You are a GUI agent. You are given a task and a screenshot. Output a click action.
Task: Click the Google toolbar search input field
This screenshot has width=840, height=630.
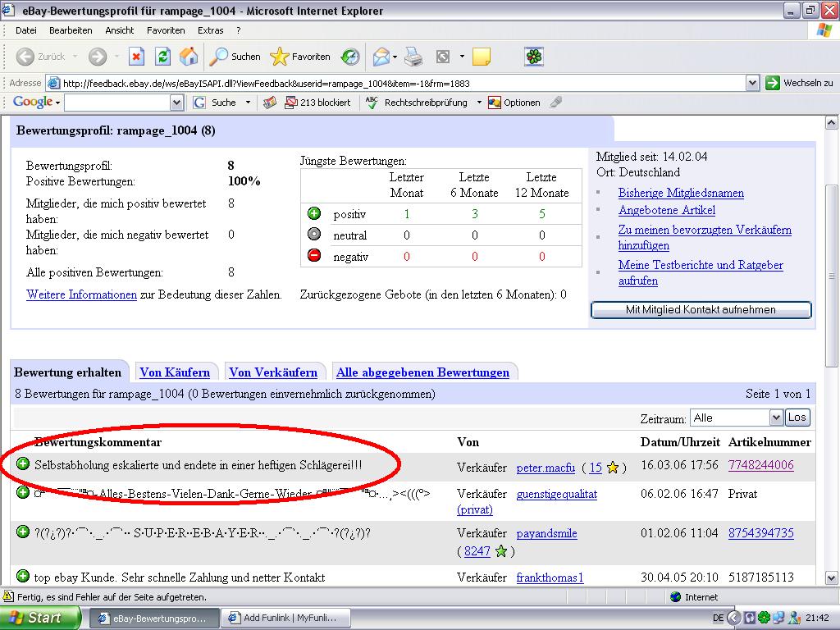pos(116,103)
